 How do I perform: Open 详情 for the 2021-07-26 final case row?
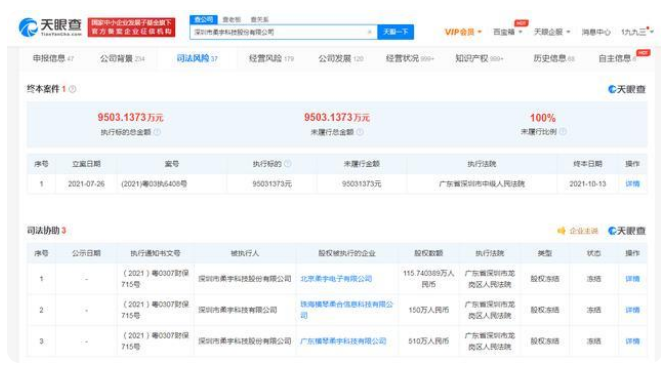[x=632, y=184]
